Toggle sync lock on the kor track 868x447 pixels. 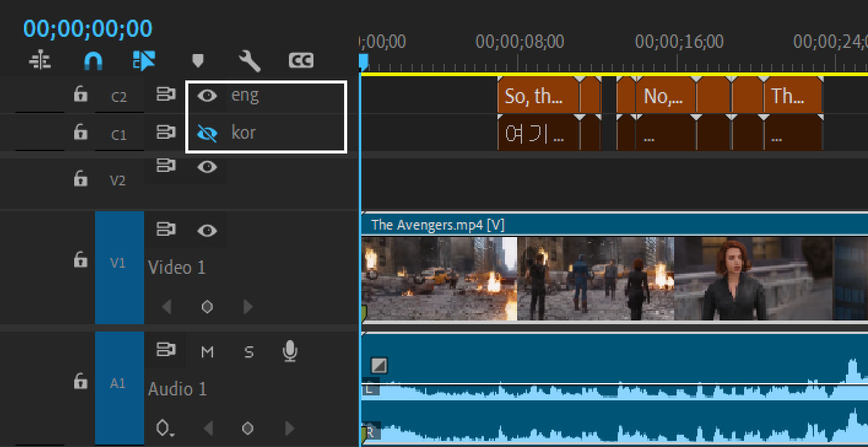pyautogui.click(x=165, y=132)
